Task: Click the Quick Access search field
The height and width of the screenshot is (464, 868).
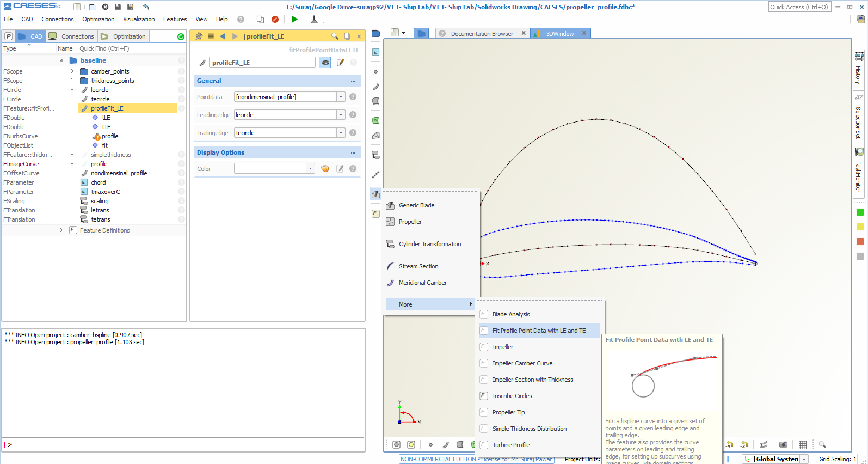Action: coord(799,7)
